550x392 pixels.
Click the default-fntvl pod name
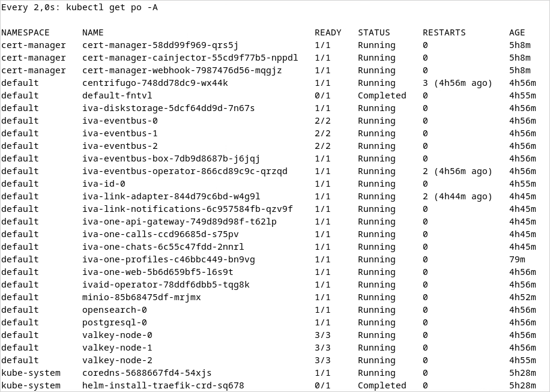point(117,95)
